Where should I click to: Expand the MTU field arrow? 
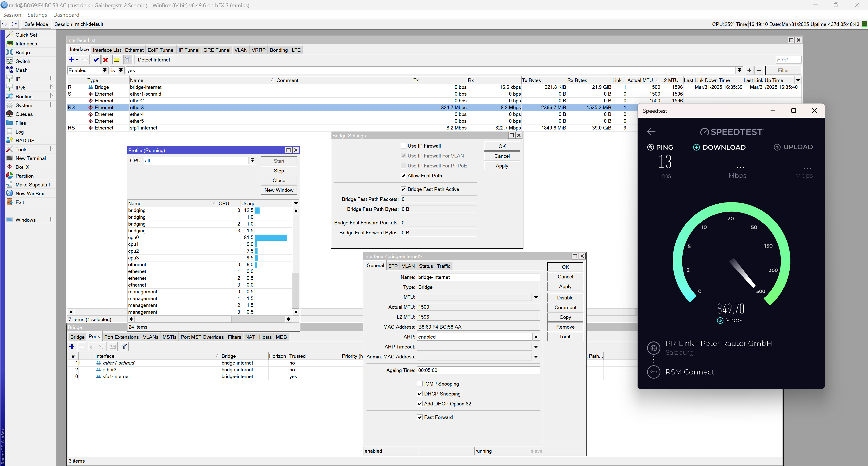pos(536,297)
